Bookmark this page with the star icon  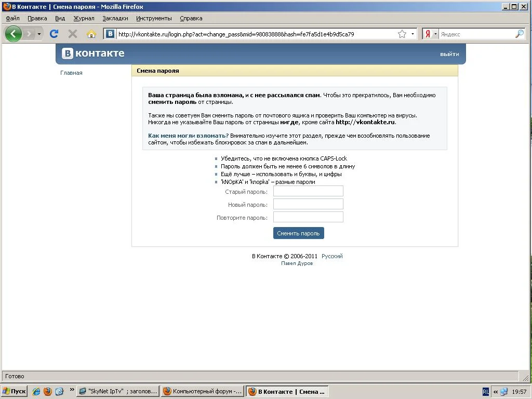click(x=402, y=34)
